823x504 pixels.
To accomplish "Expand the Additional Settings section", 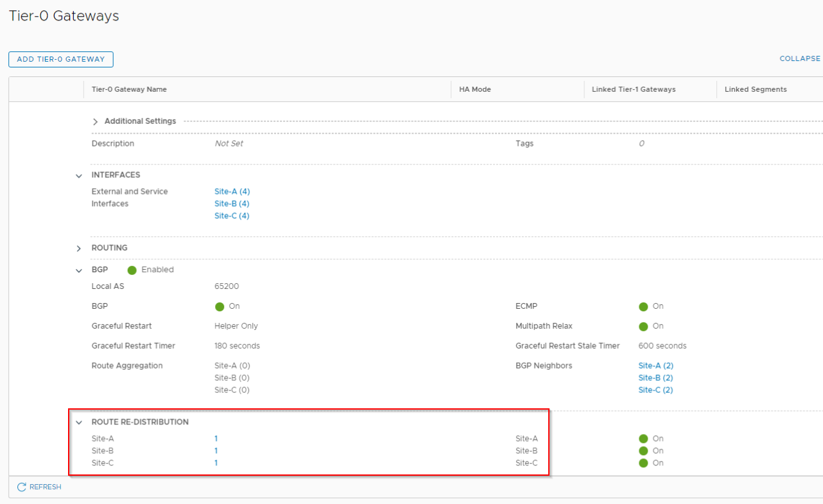I will (x=96, y=121).
